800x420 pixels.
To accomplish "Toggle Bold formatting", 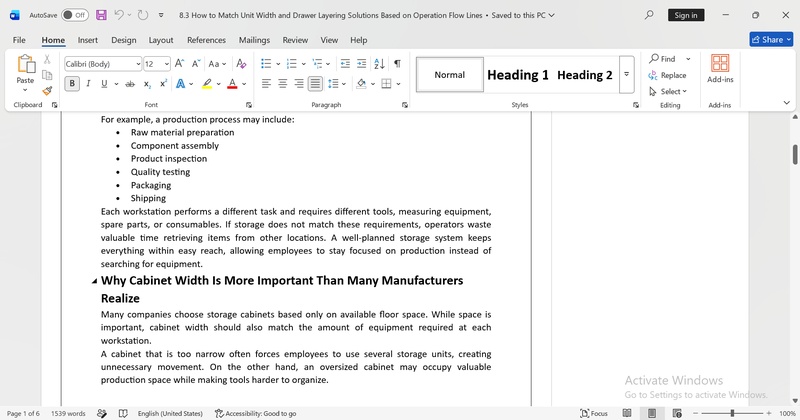I will click(72, 84).
